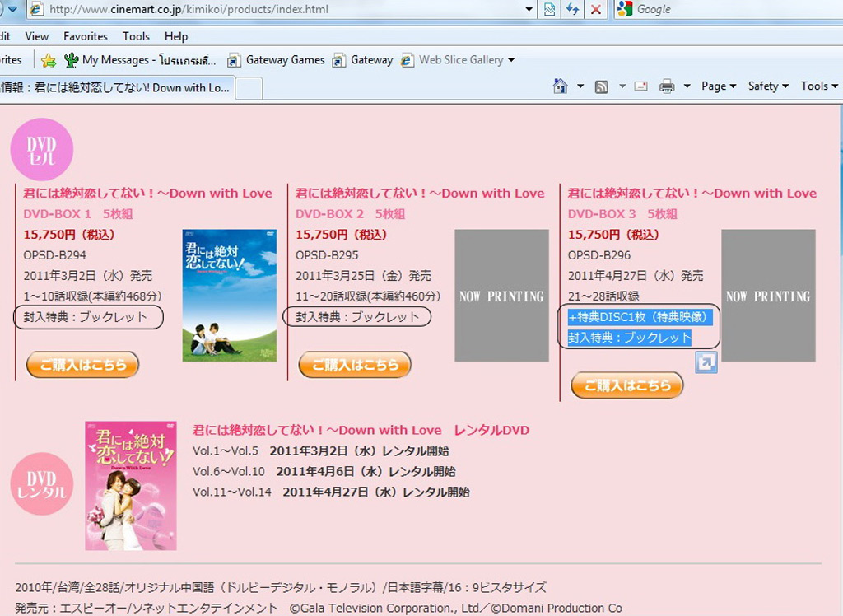The width and height of the screenshot is (843, 616).
Task: Click the レンタルDVD product title
Action: click(x=361, y=431)
